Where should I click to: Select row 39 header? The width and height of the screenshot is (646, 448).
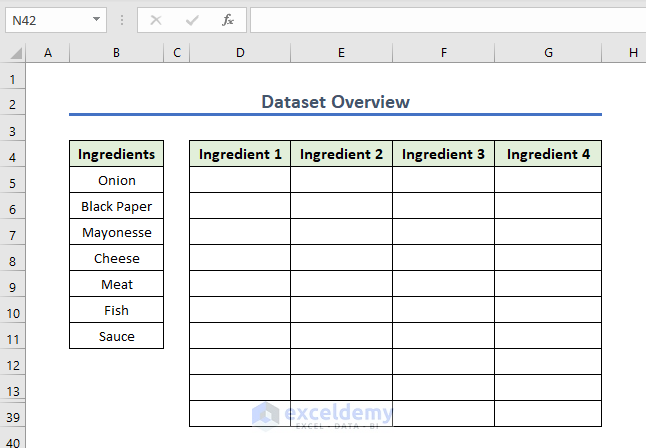click(13, 416)
